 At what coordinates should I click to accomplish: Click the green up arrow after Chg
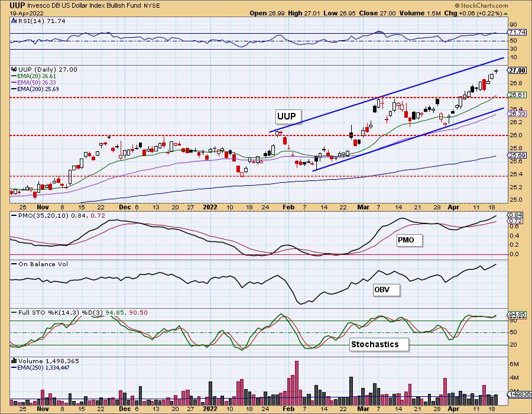click(x=505, y=14)
